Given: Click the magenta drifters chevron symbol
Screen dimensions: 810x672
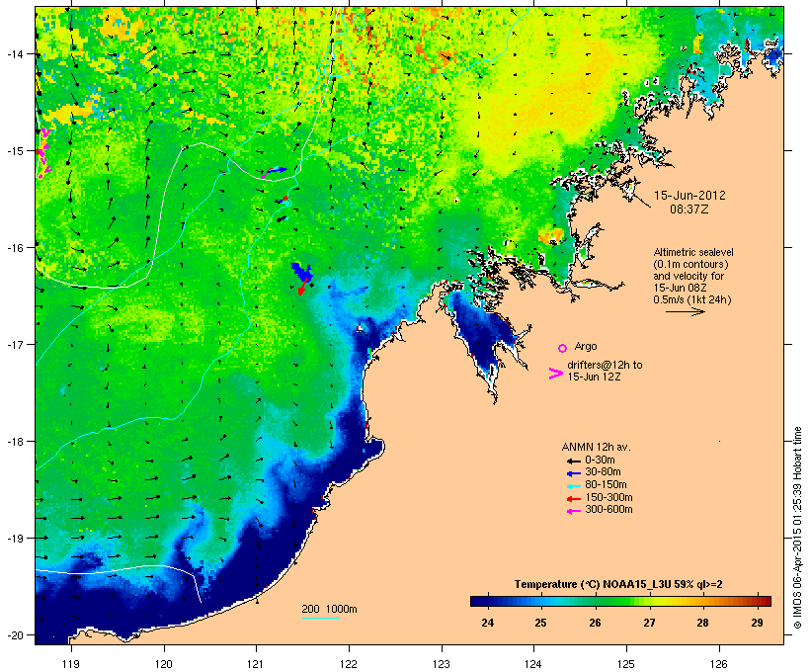Looking at the screenshot, I should 555,374.
